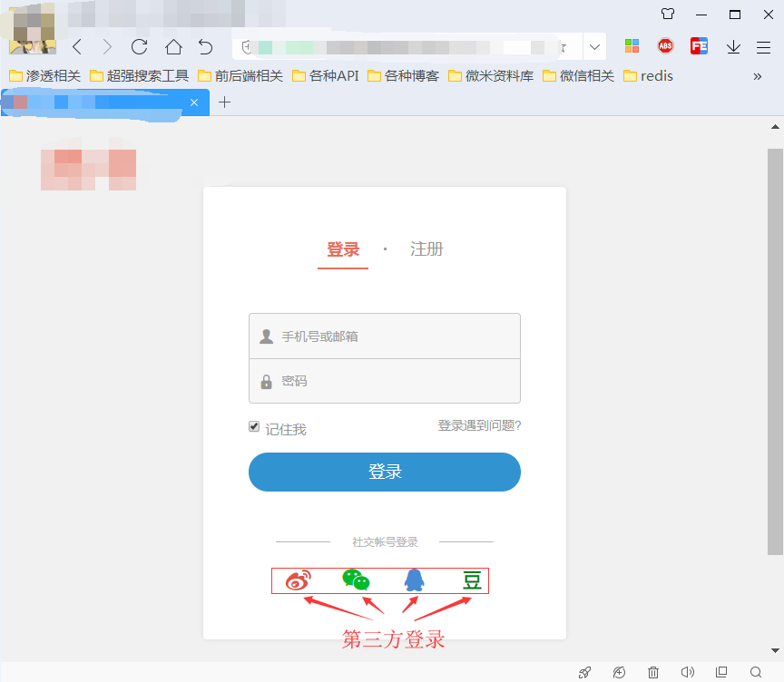Viewport: 784px width, 682px height.
Task: Focus the 密码 password field
Action: click(x=385, y=381)
